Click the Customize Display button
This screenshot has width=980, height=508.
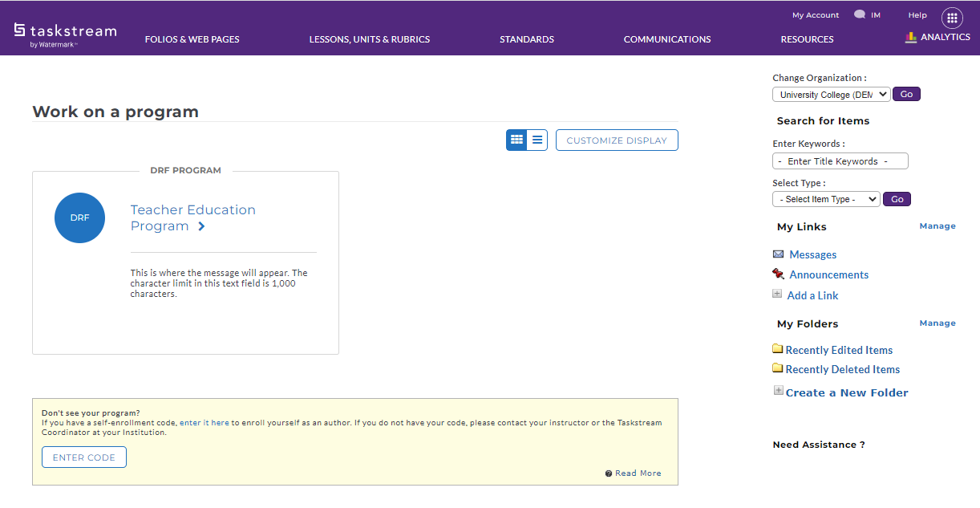pos(617,140)
